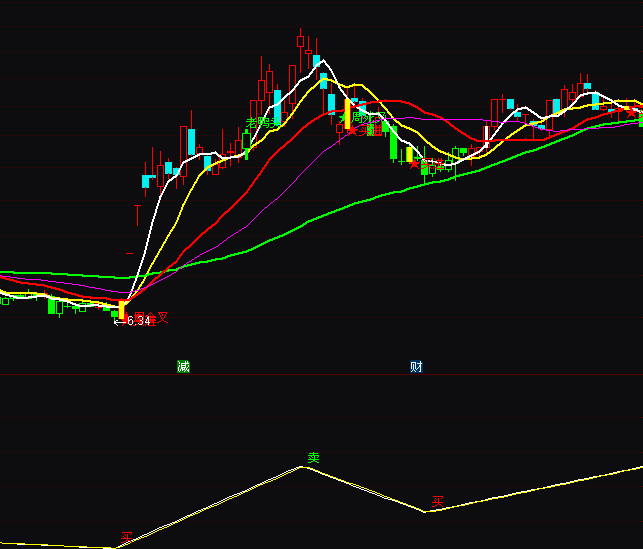This screenshot has width=643, height=549.
Task: Click the 买 marker at the lowest zigzag point
Action: click(x=127, y=538)
